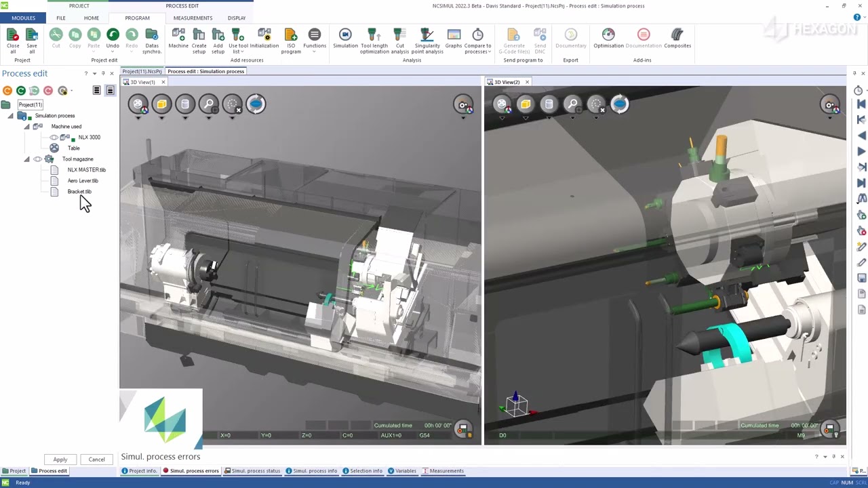Pin the Process edit panel
The height and width of the screenshot is (488, 868).
click(103, 73)
